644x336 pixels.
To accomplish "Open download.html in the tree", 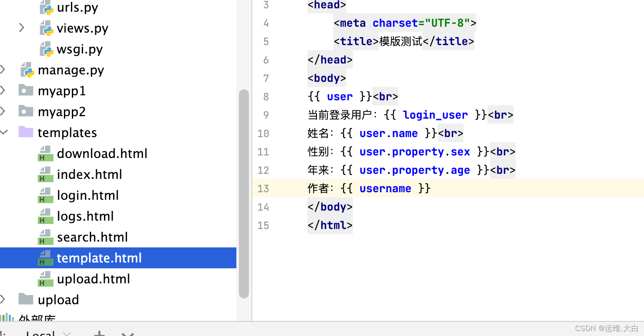I will click(102, 153).
